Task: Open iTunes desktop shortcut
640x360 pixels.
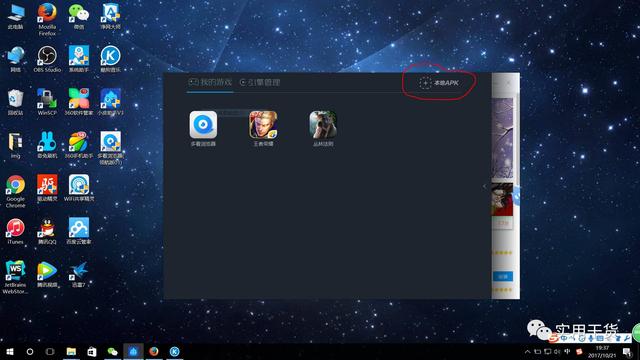Action: tap(16, 231)
